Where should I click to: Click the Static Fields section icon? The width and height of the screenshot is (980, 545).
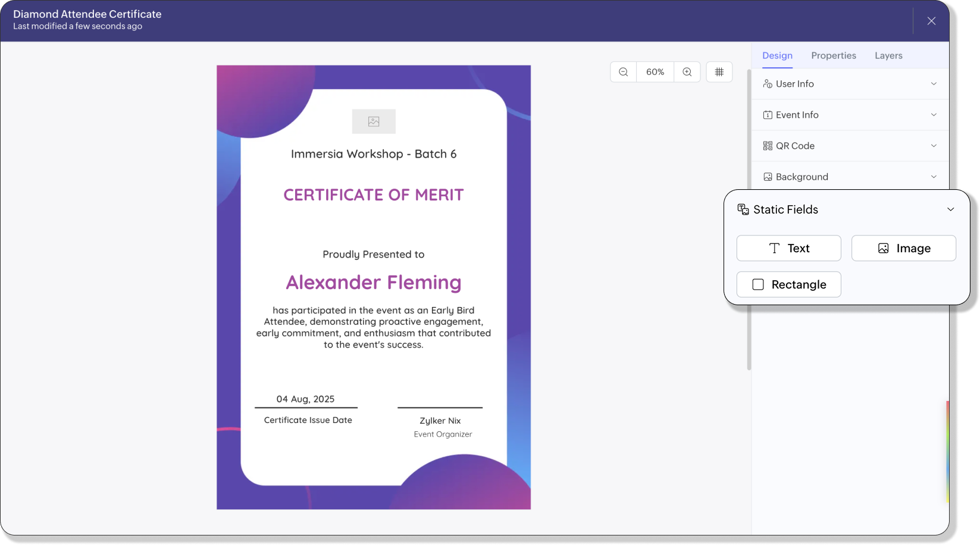click(x=743, y=209)
